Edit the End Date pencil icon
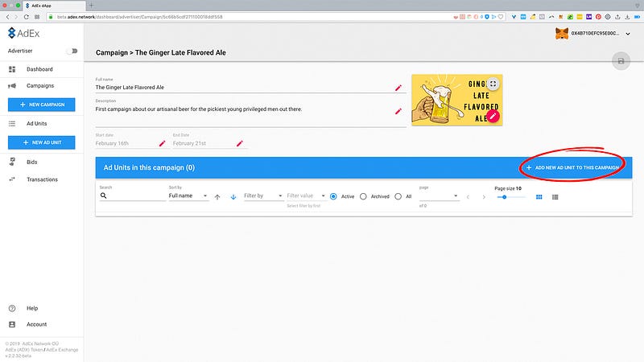This screenshot has height=362, width=644. [239, 143]
